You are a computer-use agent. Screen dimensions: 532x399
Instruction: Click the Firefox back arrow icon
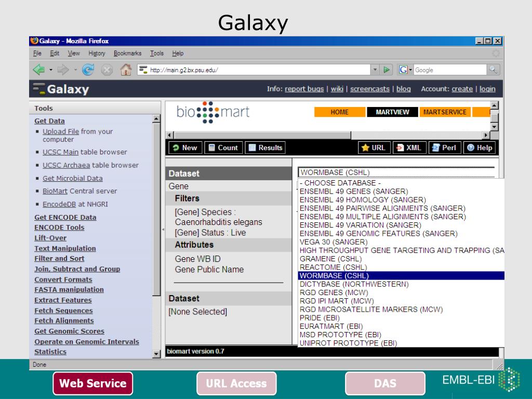point(38,70)
